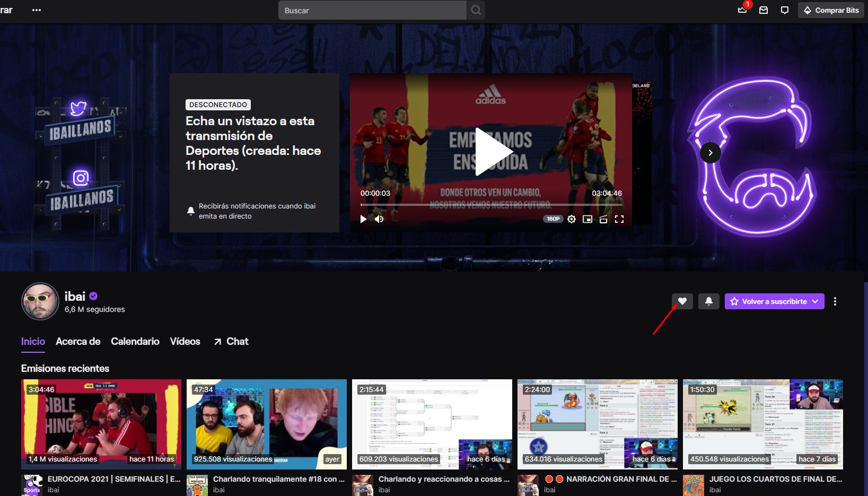Switch to the Vídeos tab
This screenshot has width=868, height=496.
[x=185, y=342]
